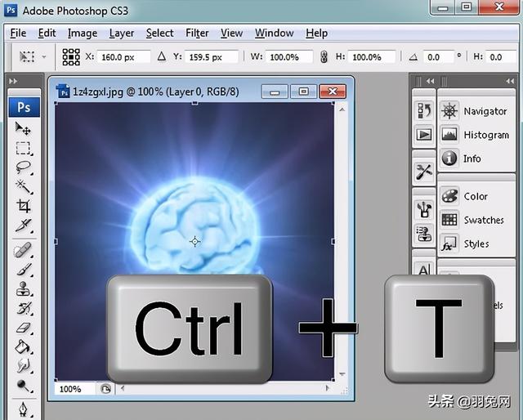523x420 pixels.
Task: Open the File menu
Action: tap(18, 33)
